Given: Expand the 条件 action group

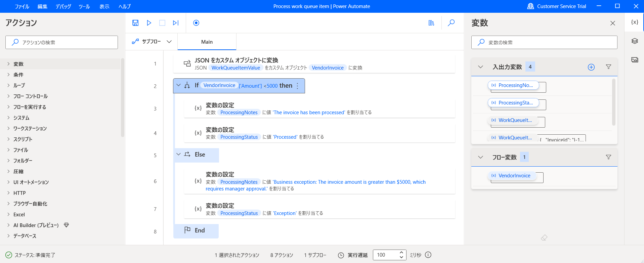Looking at the screenshot, I should (8, 75).
